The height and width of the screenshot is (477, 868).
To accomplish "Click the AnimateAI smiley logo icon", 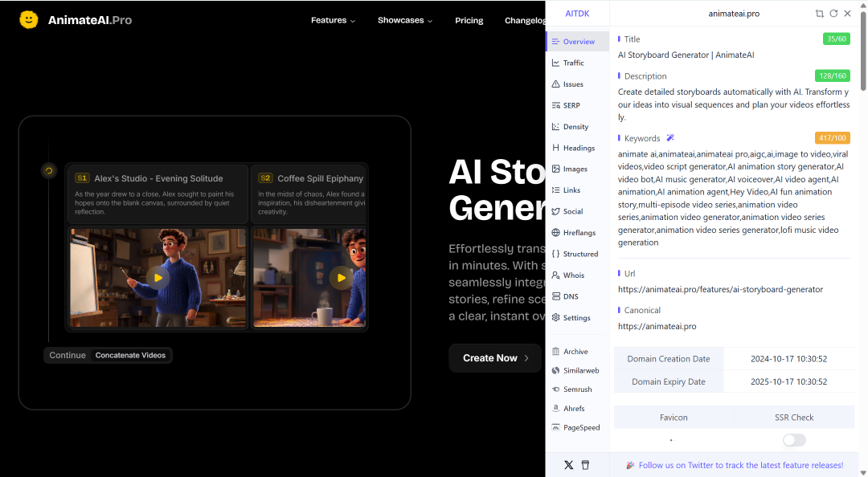I will [x=29, y=20].
